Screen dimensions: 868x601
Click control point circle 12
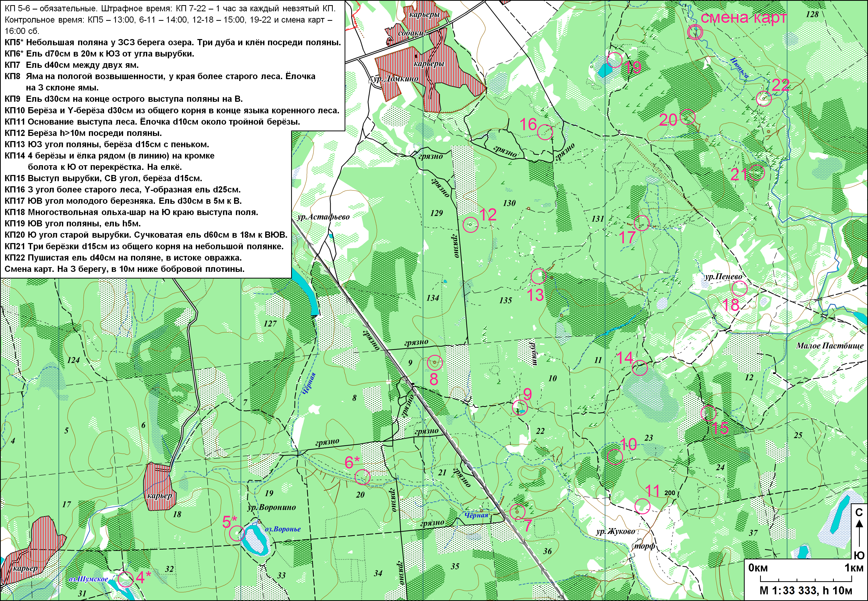click(x=470, y=225)
